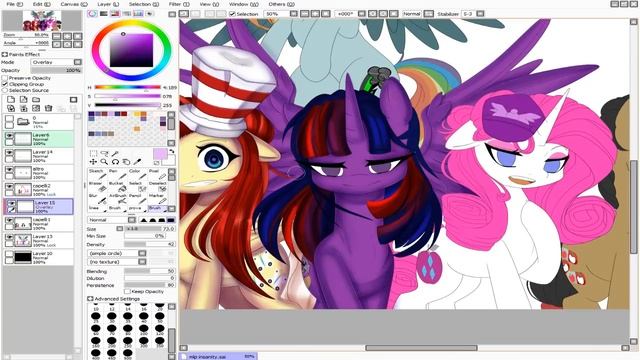The image size is (640, 360).
Task: Select the softest brush edge shape button
Action: coord(144,220)
